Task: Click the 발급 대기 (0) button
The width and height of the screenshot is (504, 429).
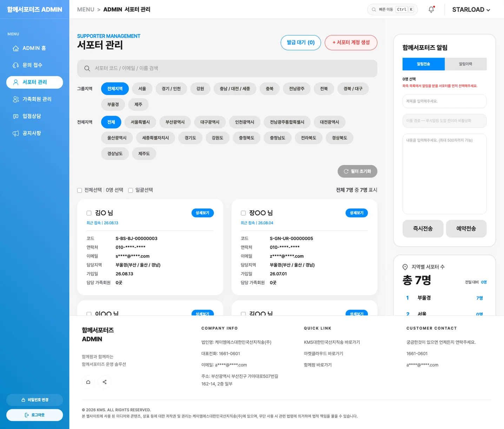Action: point(301,43)
